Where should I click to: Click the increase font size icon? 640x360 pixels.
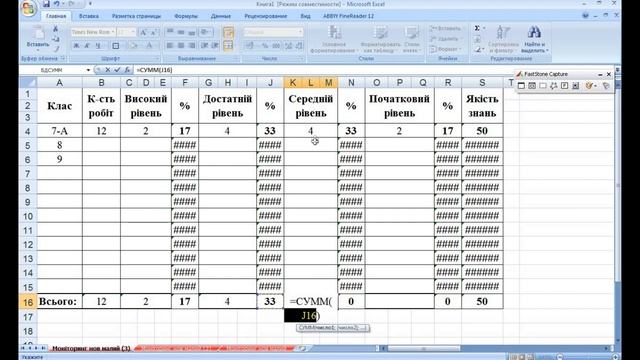(x=143, y=32)
